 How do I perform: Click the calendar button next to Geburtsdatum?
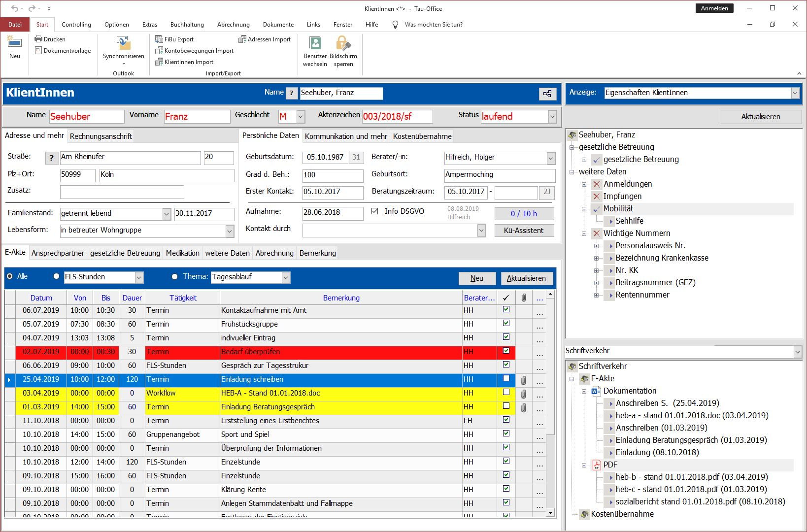click(x=356, y=157)
